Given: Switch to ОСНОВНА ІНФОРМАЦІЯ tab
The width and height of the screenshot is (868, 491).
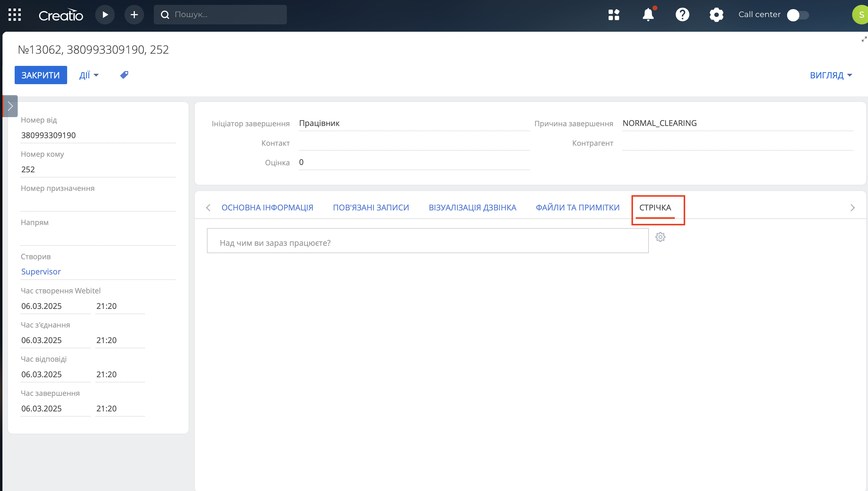Looking at the screenshot, I should click(267, 207).
